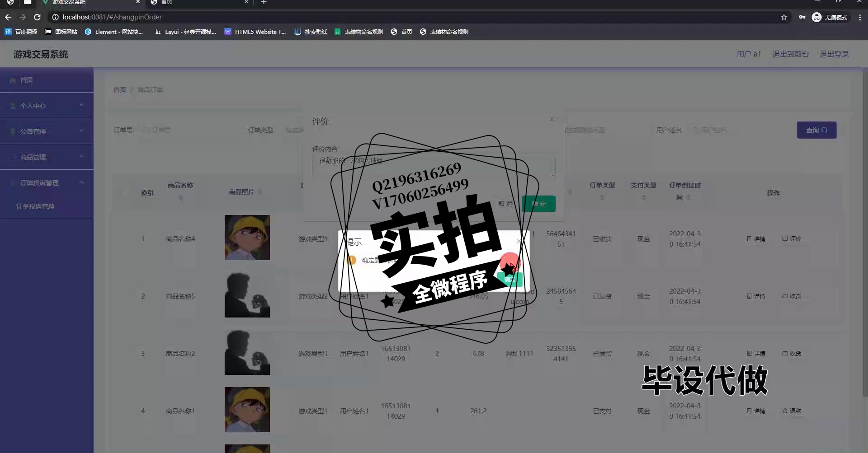The width and height of the screenshot is (868, 453).
Task: Open the Layui 经典开源模 bookmark
Action: click(185, 32)
